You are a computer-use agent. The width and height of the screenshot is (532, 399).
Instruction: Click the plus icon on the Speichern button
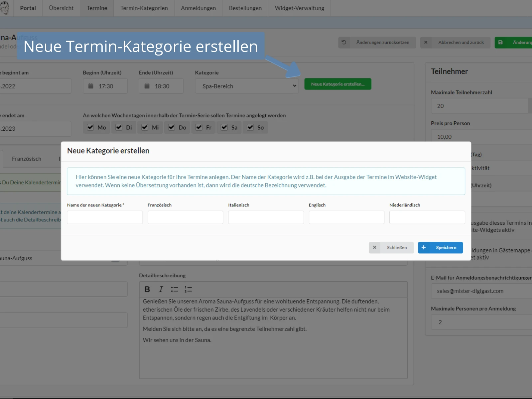click(x=424, y=247)
